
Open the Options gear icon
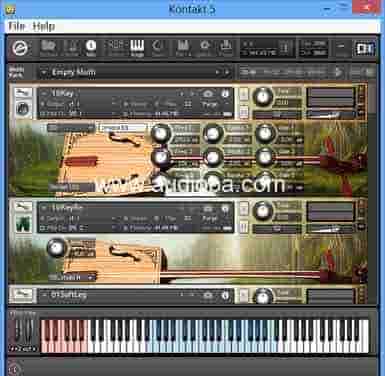point(205,48)
